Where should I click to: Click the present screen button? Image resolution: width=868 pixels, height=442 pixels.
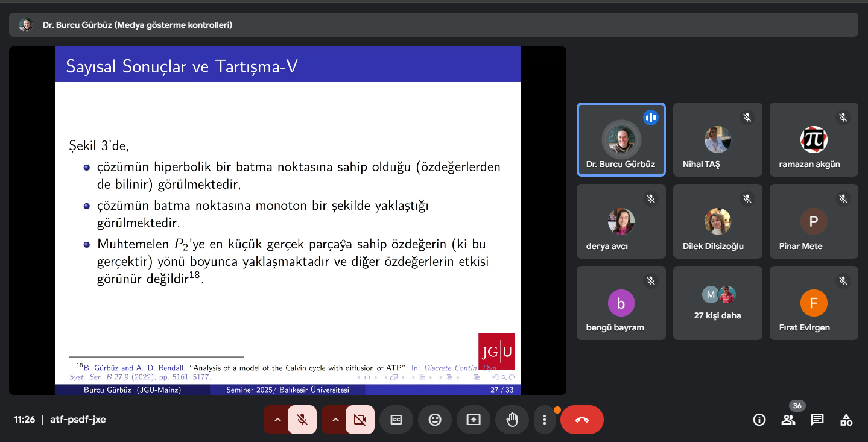click(x=474, y=420)
